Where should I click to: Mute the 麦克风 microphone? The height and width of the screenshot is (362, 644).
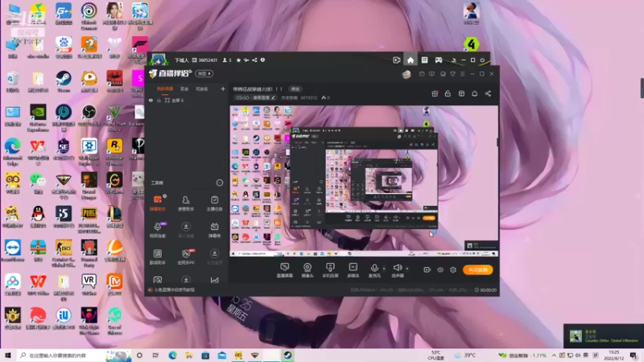pos(374,270)
